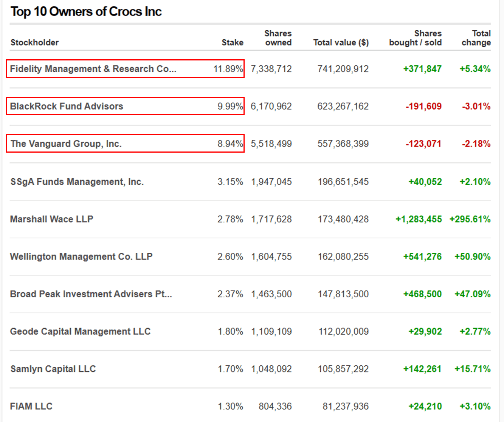This screenshot has height=422, width=504.
Task: Select Broad Peak Investment Advisers stockholder
Action: pos(91,294)
